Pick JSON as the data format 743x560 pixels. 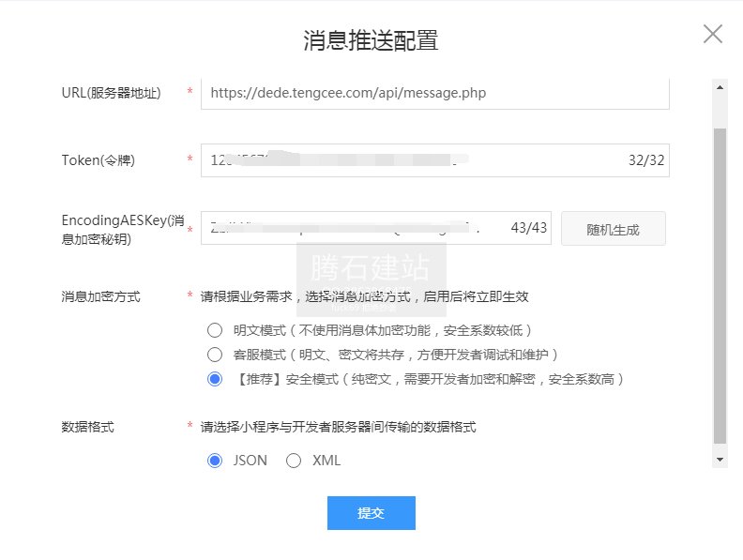215,461
